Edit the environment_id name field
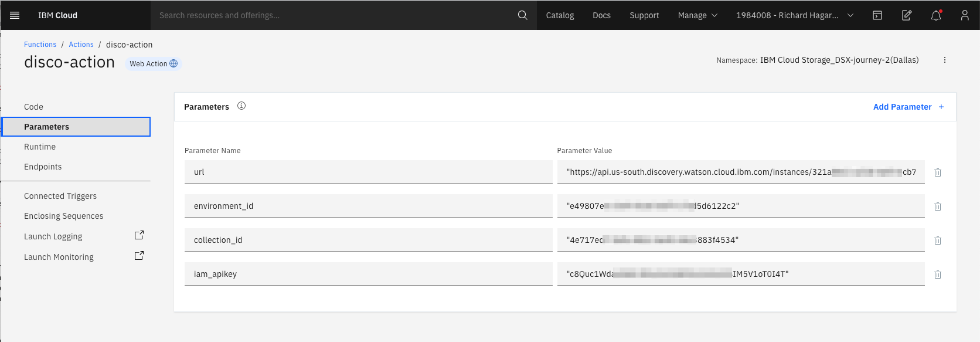 tap(368, 206)
